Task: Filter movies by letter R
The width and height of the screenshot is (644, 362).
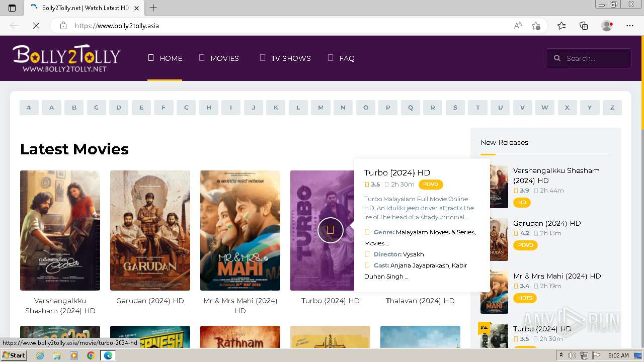Action: tap(433, 108)
